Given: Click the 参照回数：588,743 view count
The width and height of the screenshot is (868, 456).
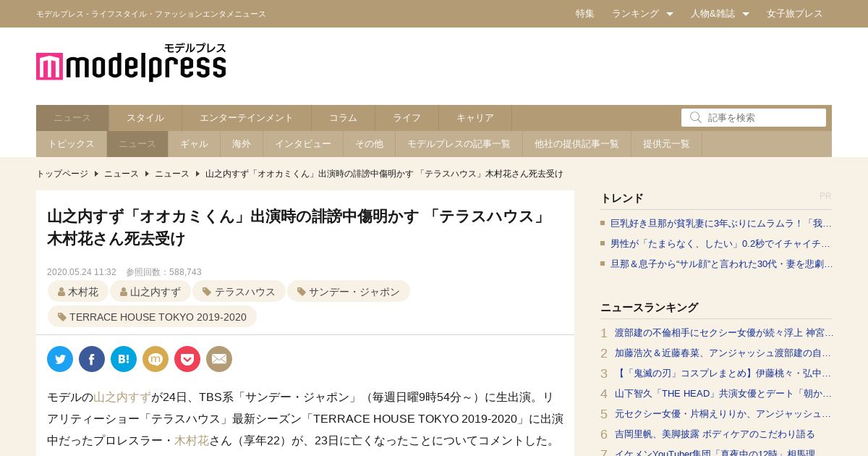Looking at the screenshot, I should (x=163, y=272).
